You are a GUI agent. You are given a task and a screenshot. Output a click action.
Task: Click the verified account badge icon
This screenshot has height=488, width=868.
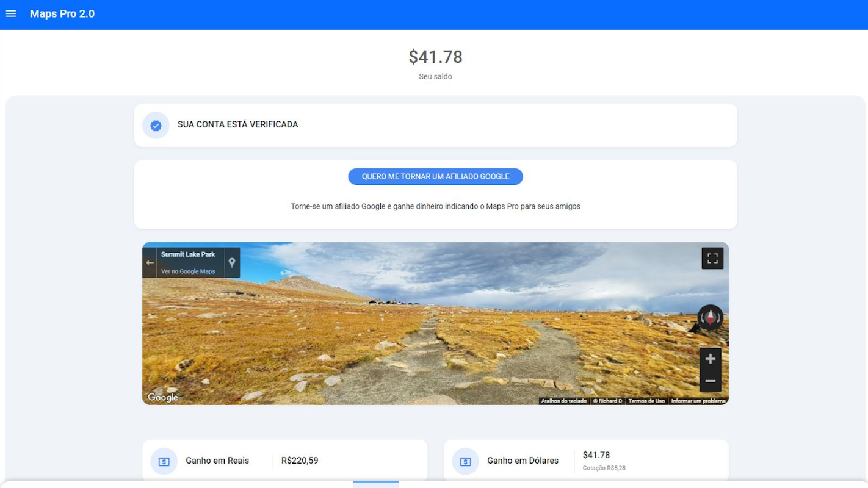(156, 125)
